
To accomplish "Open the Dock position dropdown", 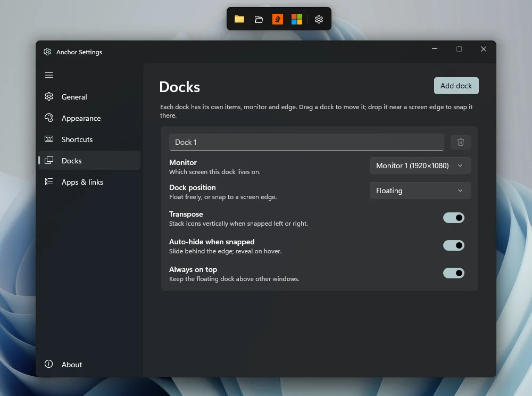I will 420,191.
